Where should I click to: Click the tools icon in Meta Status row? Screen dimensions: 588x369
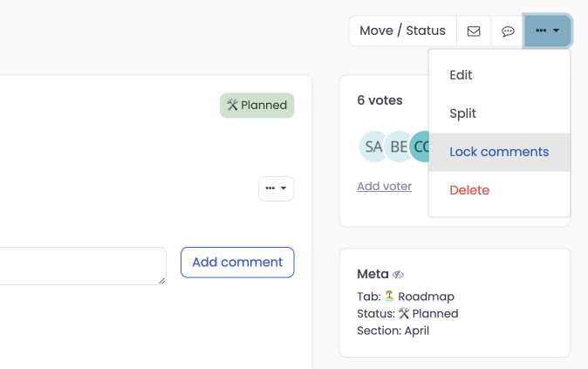point(404,314)
